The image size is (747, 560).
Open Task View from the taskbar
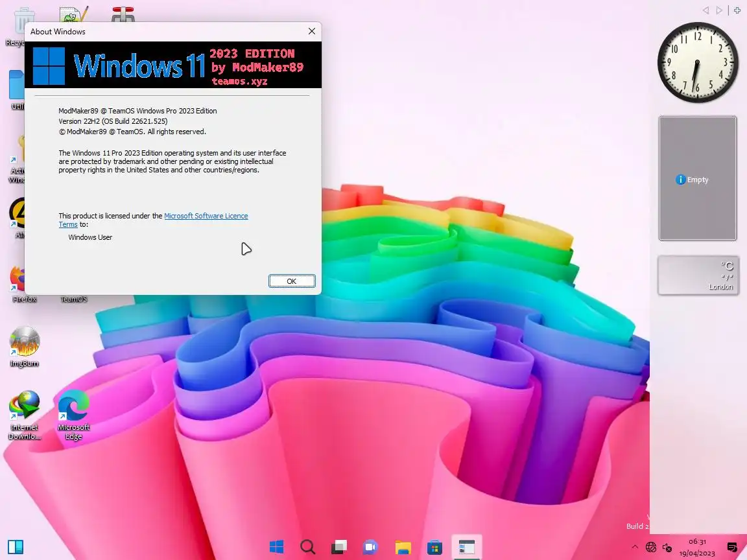click(x=339, y=546)
